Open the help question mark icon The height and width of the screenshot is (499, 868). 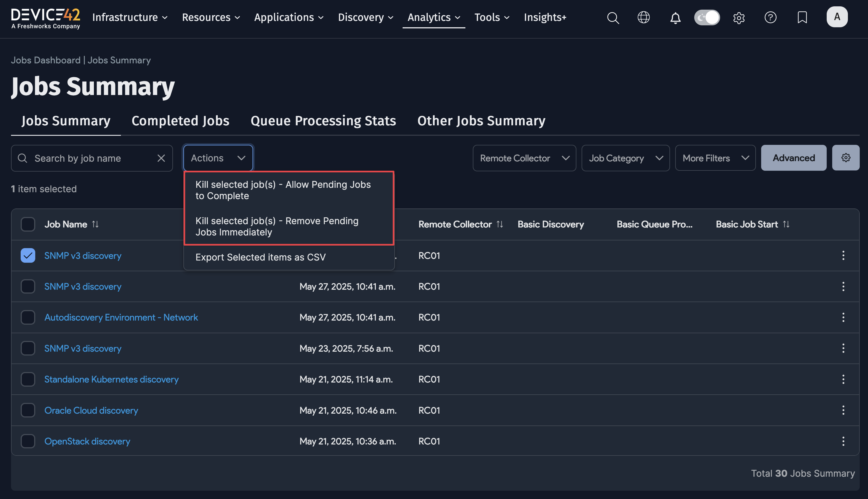(770, 17)
